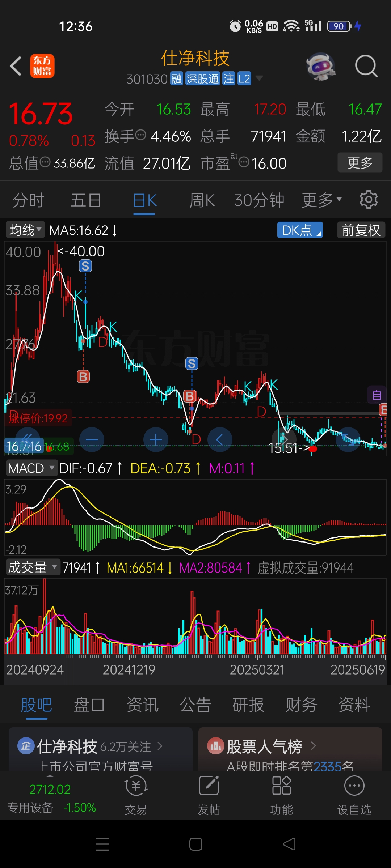Open the 东方财富 logo home icon
Image resolution: width=391 pixels, height=868 pixels.
42,66
